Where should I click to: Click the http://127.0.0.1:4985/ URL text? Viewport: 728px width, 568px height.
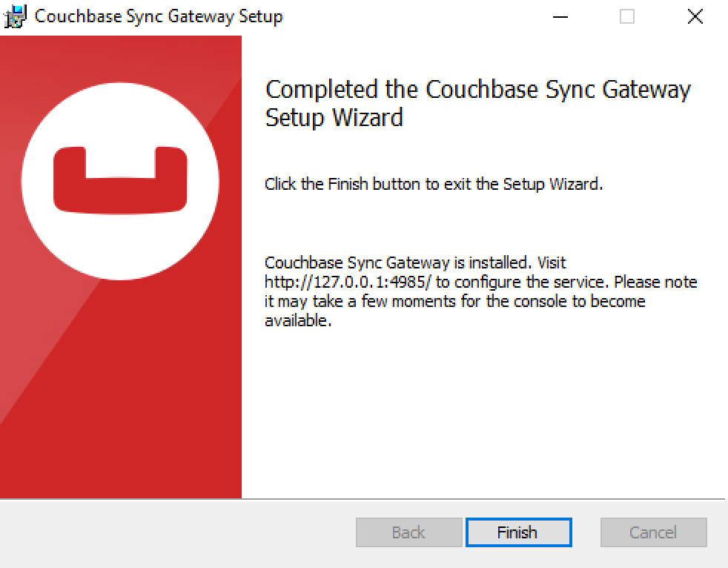(x=348, y=283)
